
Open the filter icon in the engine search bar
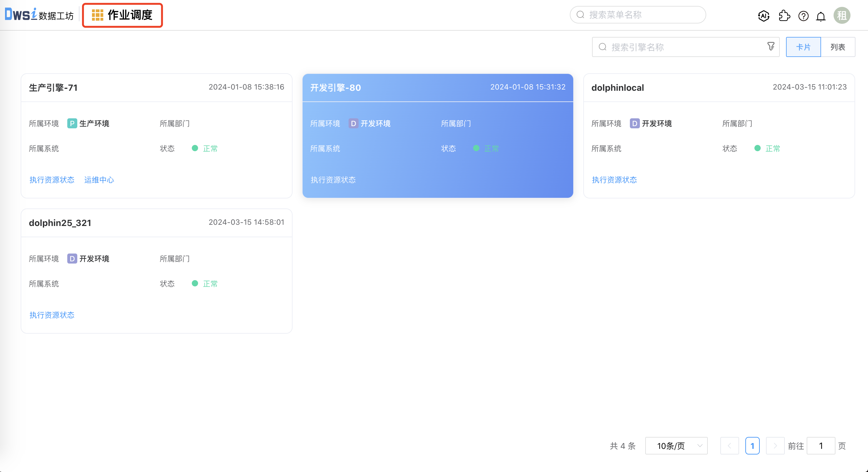pos(771,47)
